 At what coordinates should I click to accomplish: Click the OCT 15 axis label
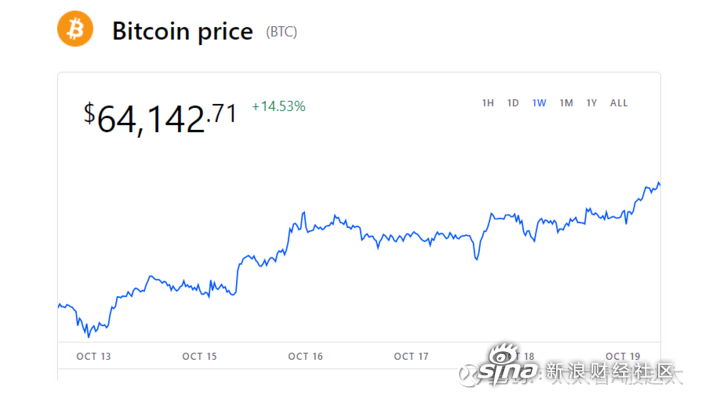tap(199, 357)
